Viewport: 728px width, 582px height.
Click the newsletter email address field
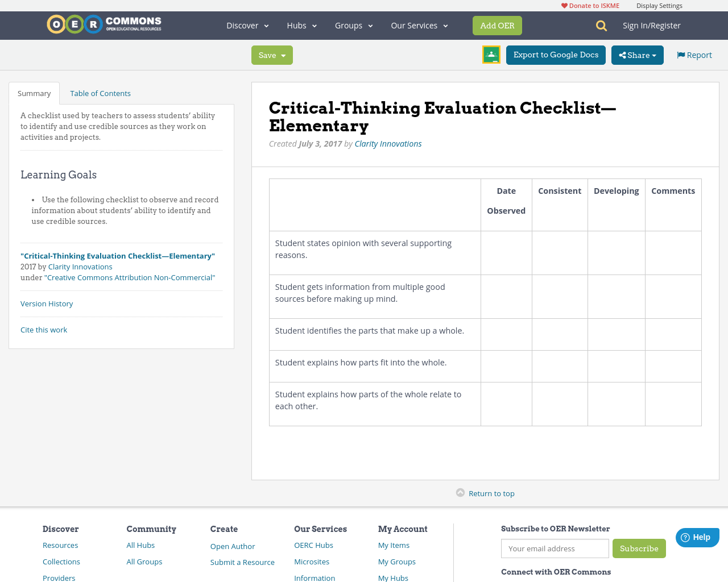click(555, 548)
